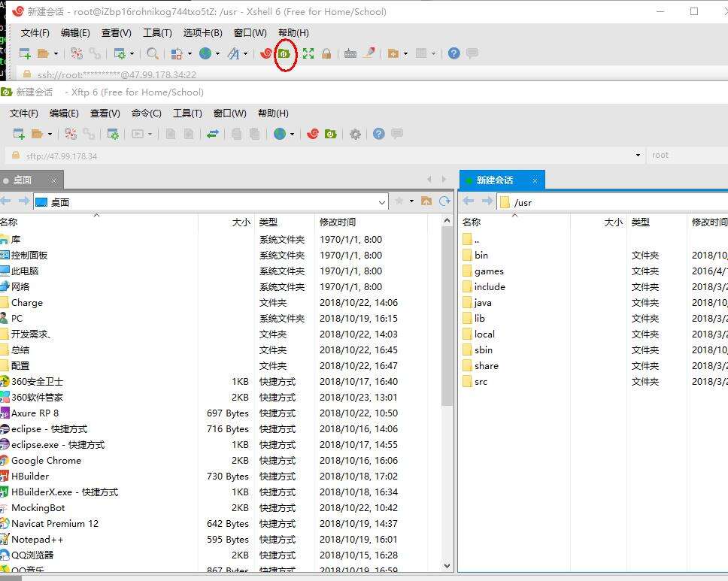Click the help question mark icon in Xftp toolbar
This screenshot has width=728, height=581.
pos(379,134)
